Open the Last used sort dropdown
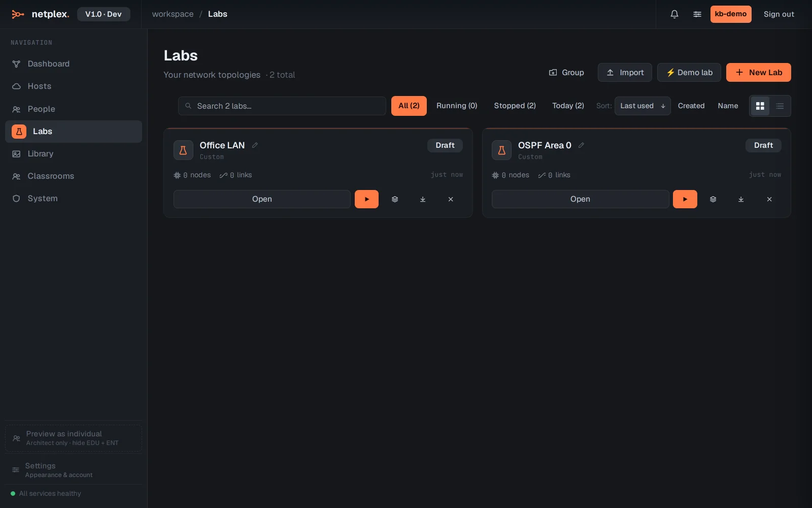 (x=642, y=106)
